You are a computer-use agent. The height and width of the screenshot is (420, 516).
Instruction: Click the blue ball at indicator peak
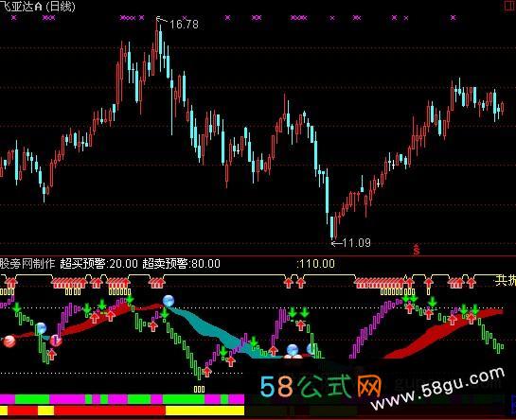(x=169, y=301)
